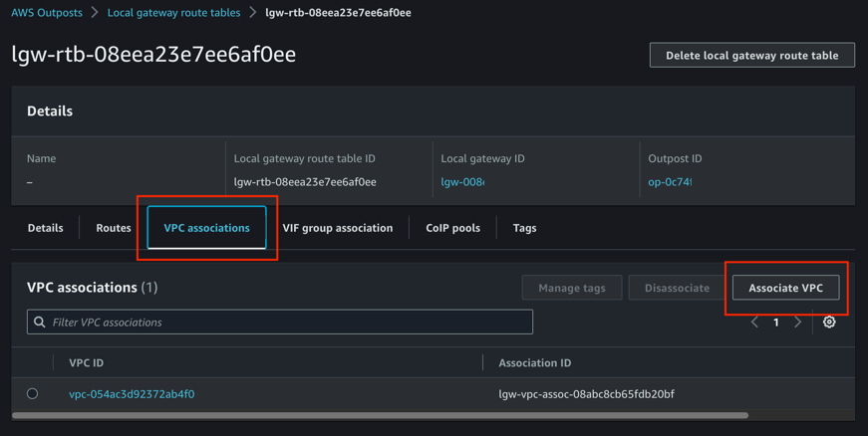Click the Manage tags button
868x436 pixels.
pos(571,288)
